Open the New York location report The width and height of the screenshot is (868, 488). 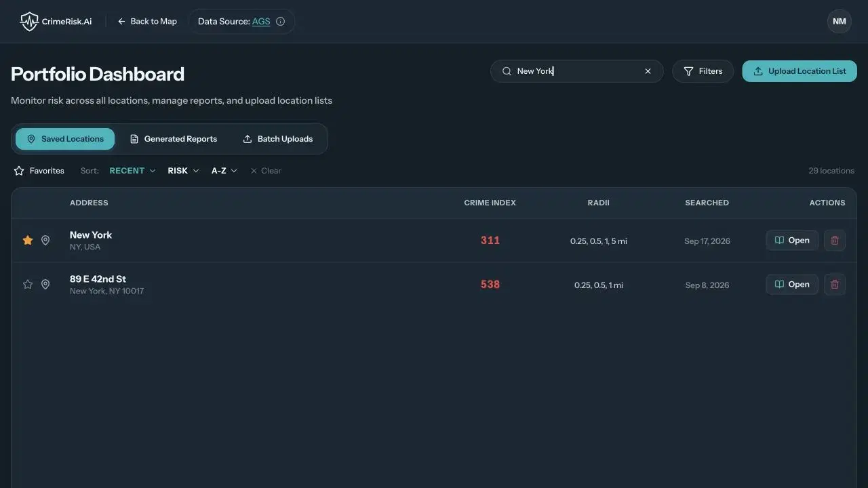[792, 241]
